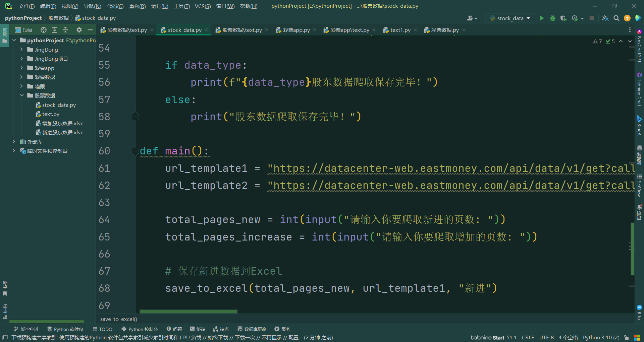
Task: Open the database side panel
Action: point(639,155)
